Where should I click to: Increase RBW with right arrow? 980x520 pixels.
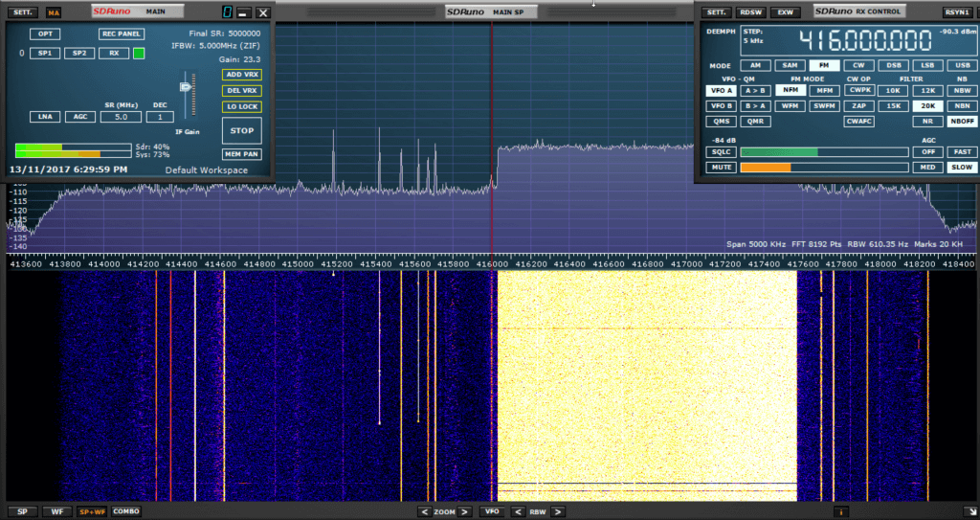557,511
